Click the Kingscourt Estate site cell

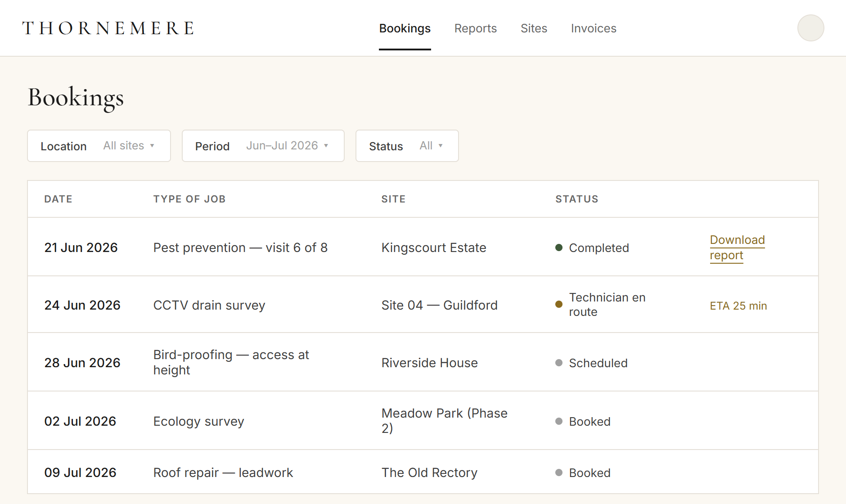[x=434, y=247]
